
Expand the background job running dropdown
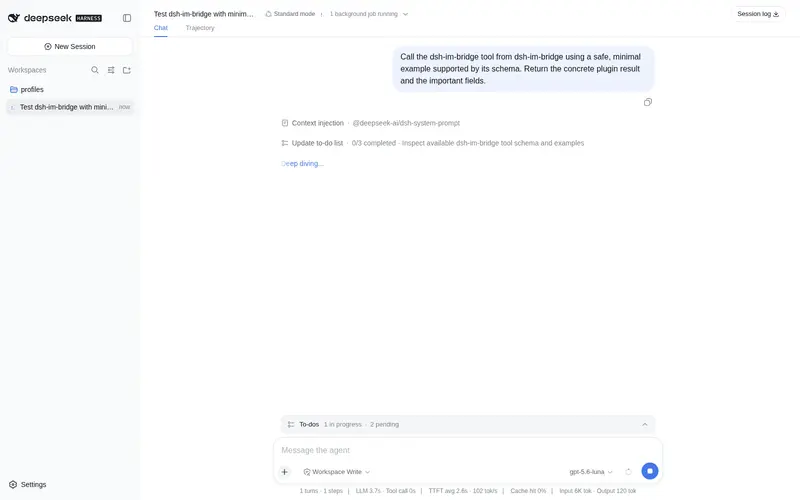(369, 14)
